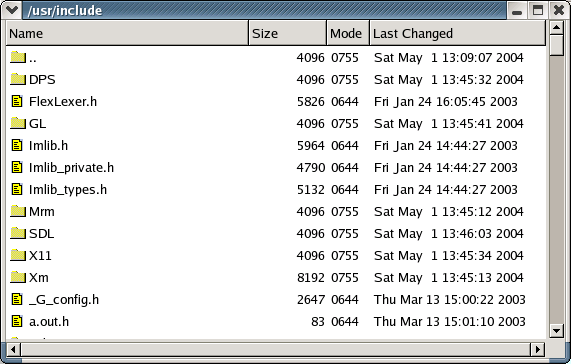Image resolution: width=571 pixels, height=364 pixels.
Task: Click the /usr/include window title bar
Action: tap(264, 10)
